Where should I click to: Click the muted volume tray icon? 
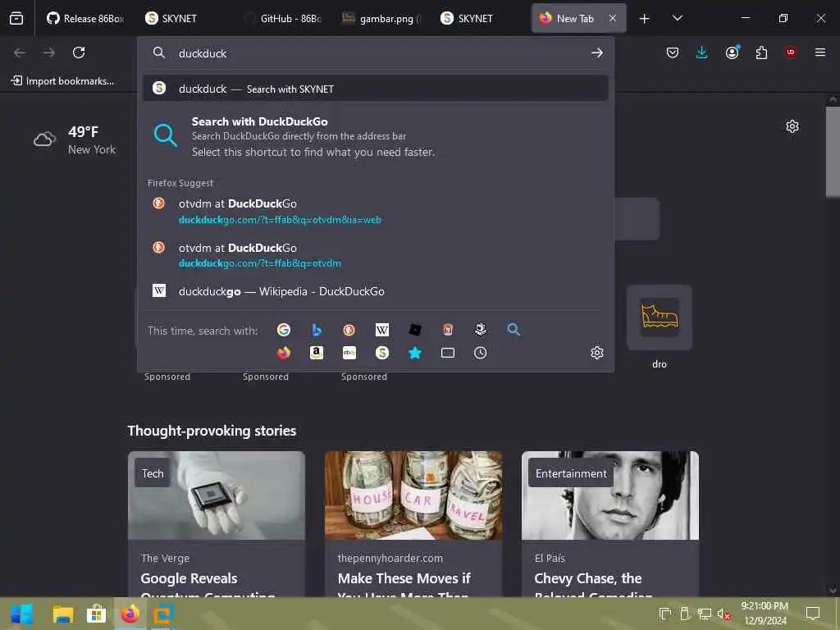[724, 614]
